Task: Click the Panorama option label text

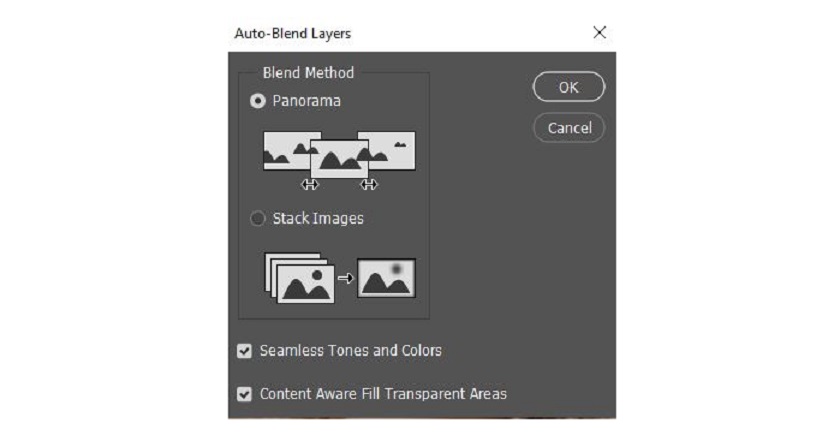Action: coord(306,101)
